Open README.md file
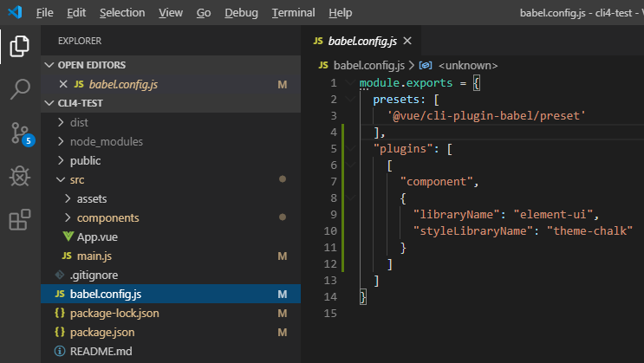 [x=171, y=352]
